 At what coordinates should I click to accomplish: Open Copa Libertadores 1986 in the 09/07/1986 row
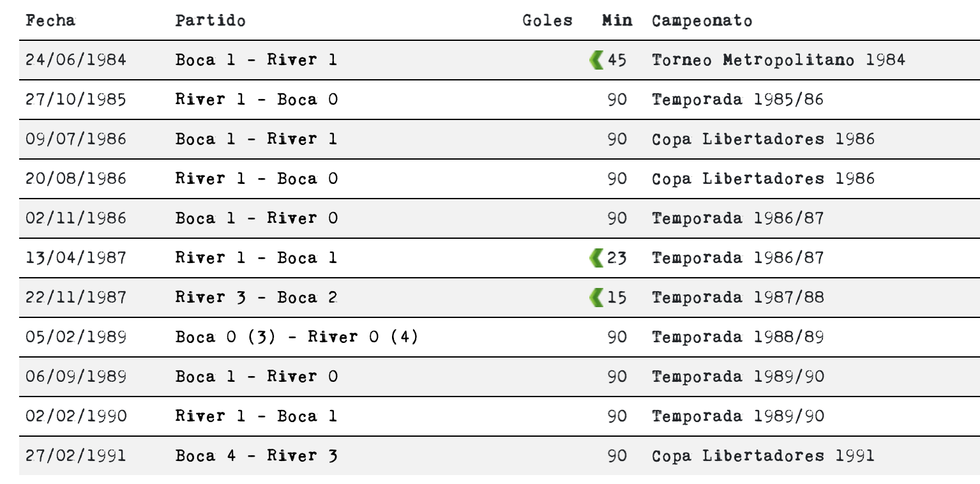763,139
